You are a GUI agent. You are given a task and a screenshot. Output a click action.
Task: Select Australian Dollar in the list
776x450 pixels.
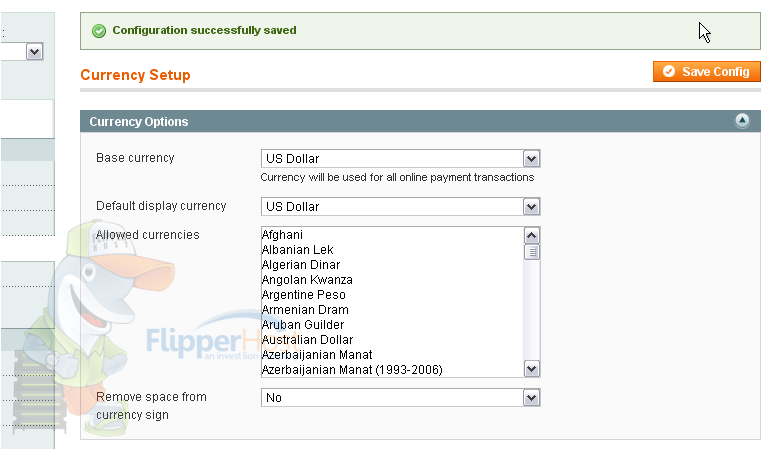coord(307,340)
